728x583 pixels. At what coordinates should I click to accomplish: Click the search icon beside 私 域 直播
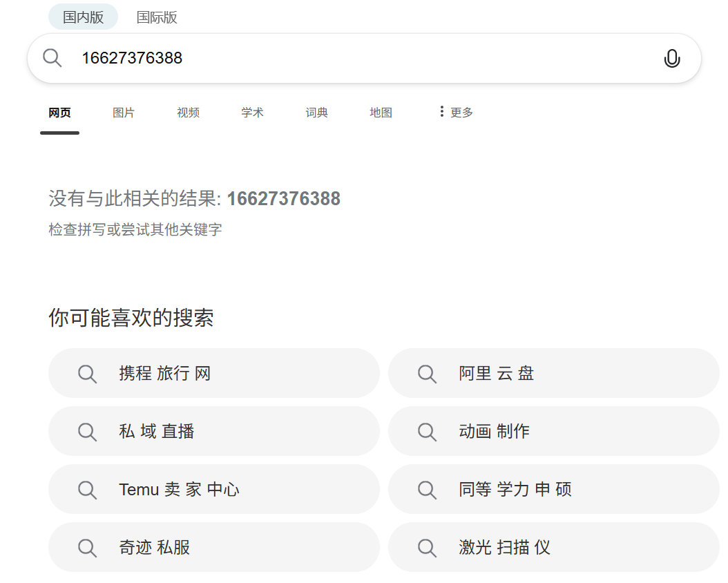87,431
